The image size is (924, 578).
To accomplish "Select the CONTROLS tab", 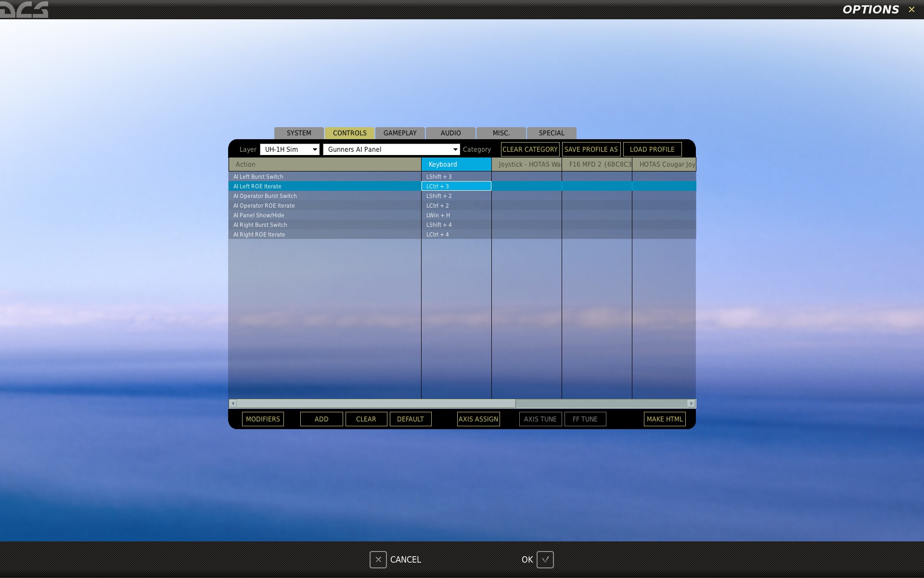I will coord(350,133).
